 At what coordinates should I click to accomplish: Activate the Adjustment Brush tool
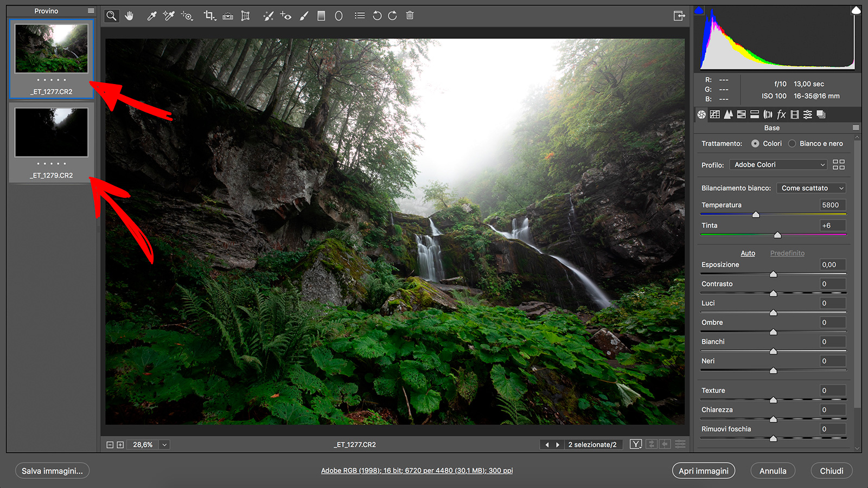(304, 16)
